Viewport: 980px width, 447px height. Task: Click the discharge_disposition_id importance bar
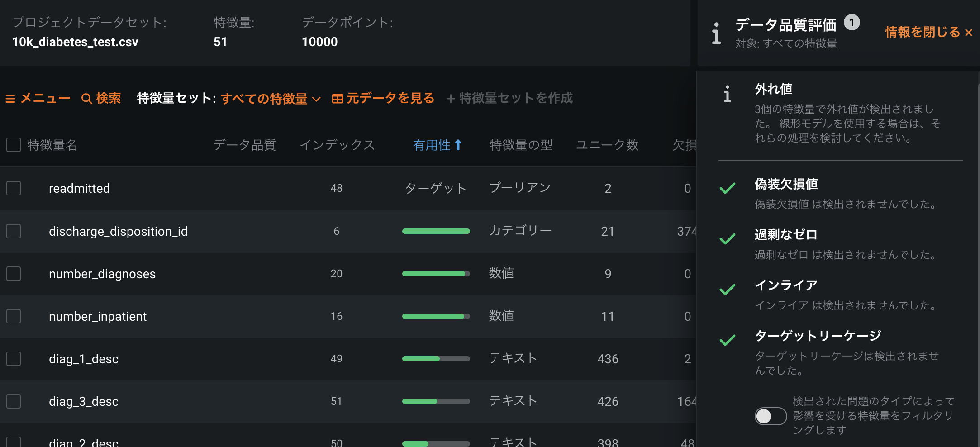[x=436, y=231]
